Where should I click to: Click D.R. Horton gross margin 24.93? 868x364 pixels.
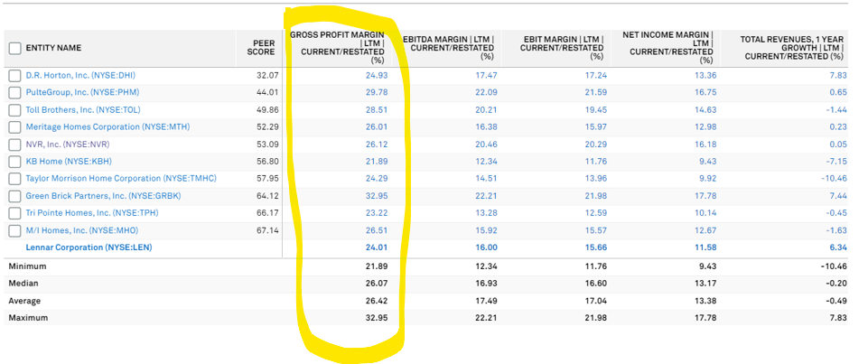(x=377, y=75)
